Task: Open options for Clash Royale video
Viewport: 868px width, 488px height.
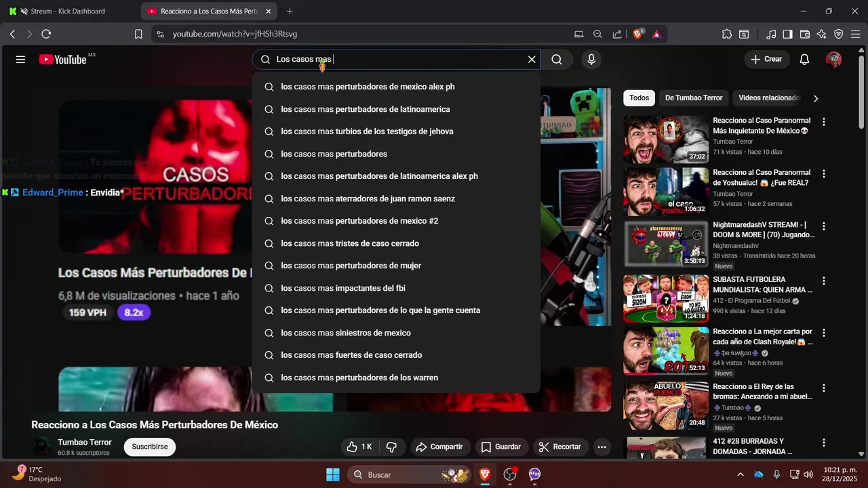Action: coord(824,333)
